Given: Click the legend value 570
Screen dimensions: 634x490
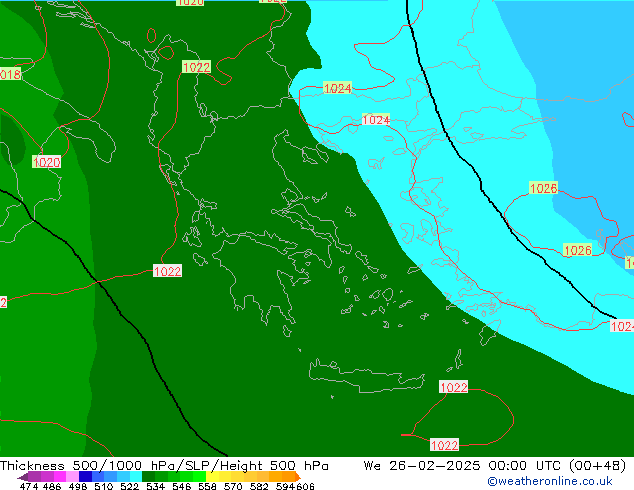Looking at the screenshot, I should click(x=233, y=486).
